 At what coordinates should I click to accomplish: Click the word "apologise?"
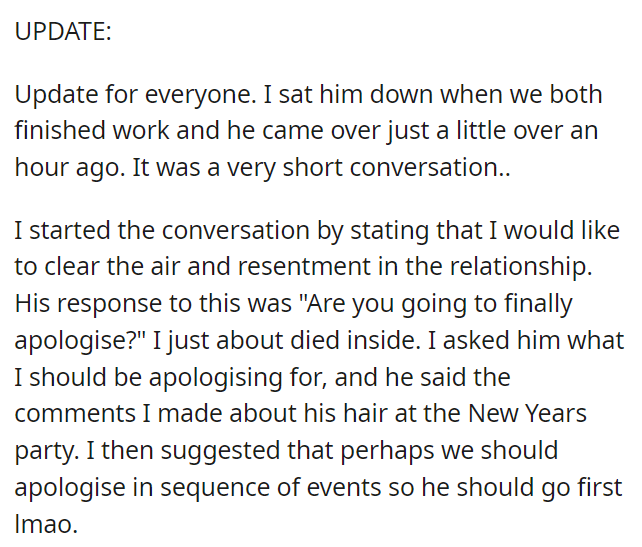[x=81, y=341]
